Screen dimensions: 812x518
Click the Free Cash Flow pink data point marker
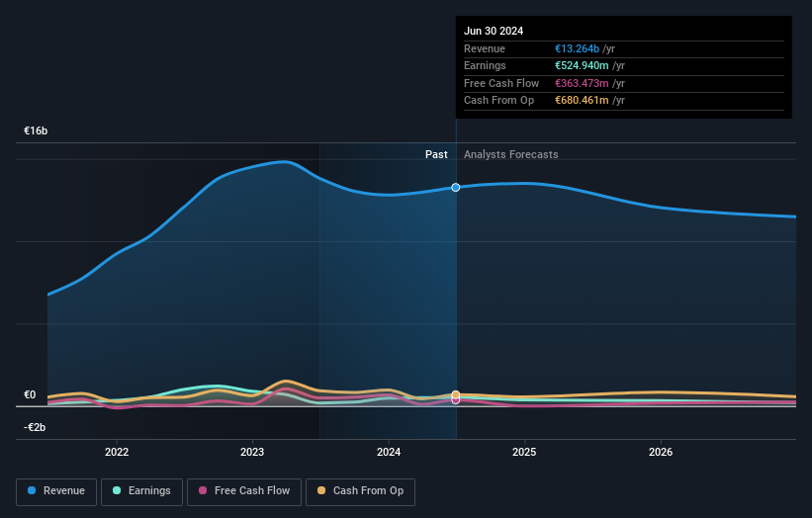tap(456, 400)
